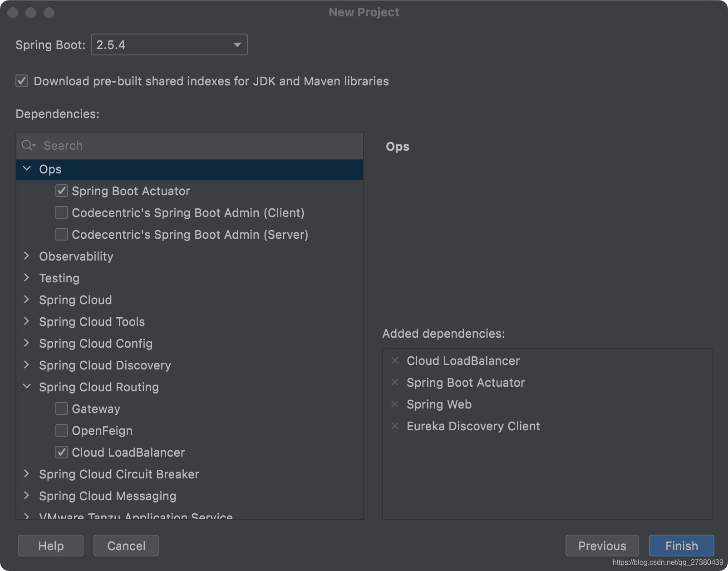
Task: Expand the Observability category
Action: point(27,256)
